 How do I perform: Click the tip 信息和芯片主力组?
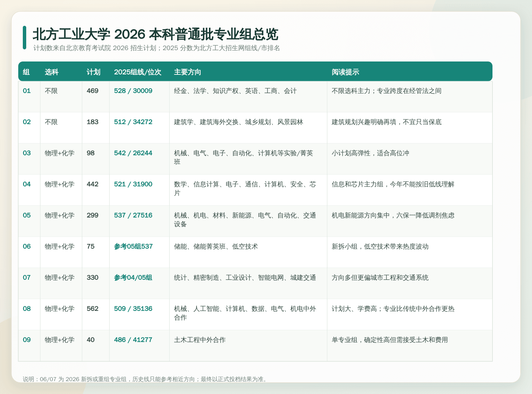(x=393, y=184)
